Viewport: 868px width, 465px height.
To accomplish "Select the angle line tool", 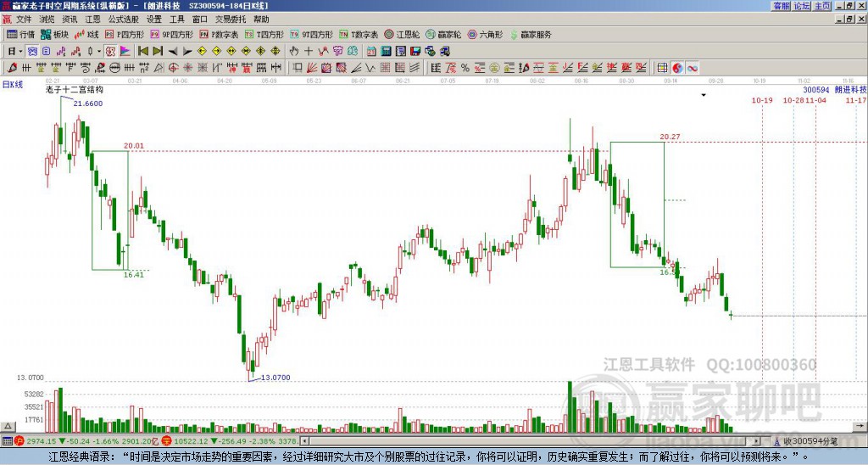I will (356, 68).
